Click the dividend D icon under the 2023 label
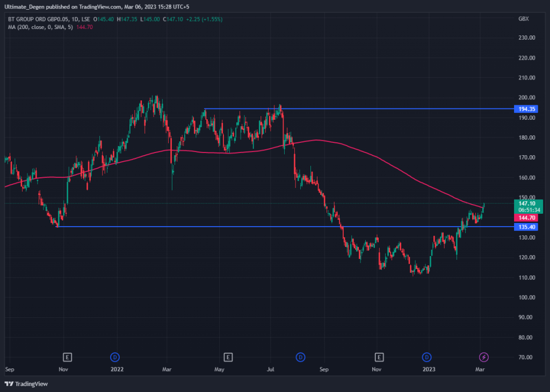 tap(427, 357)
